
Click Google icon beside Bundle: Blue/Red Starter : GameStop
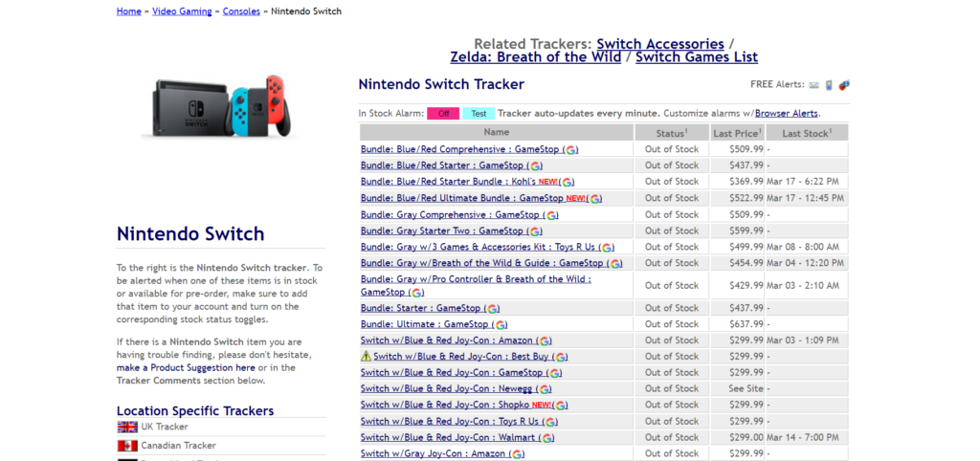coord(536,166)
